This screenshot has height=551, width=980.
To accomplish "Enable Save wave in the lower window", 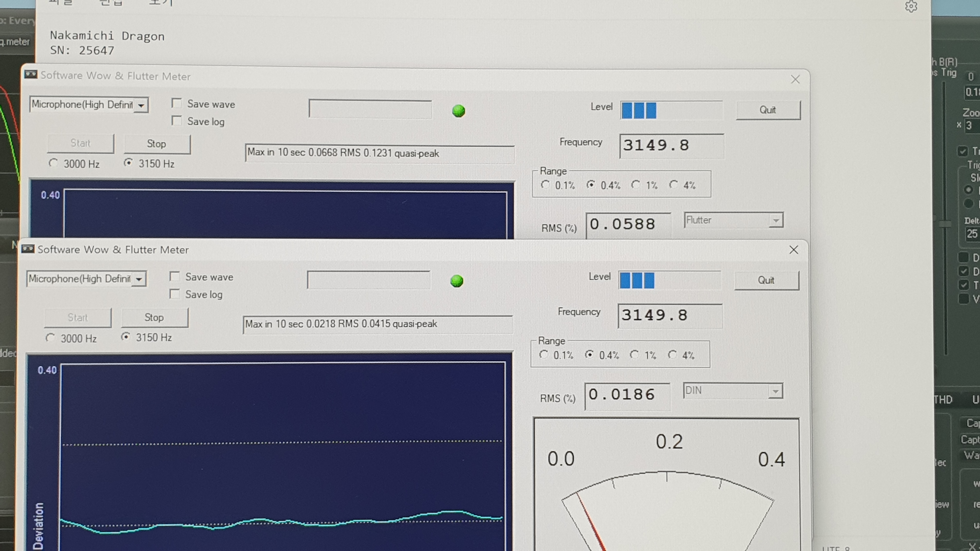I will click(x=175, y=276).
